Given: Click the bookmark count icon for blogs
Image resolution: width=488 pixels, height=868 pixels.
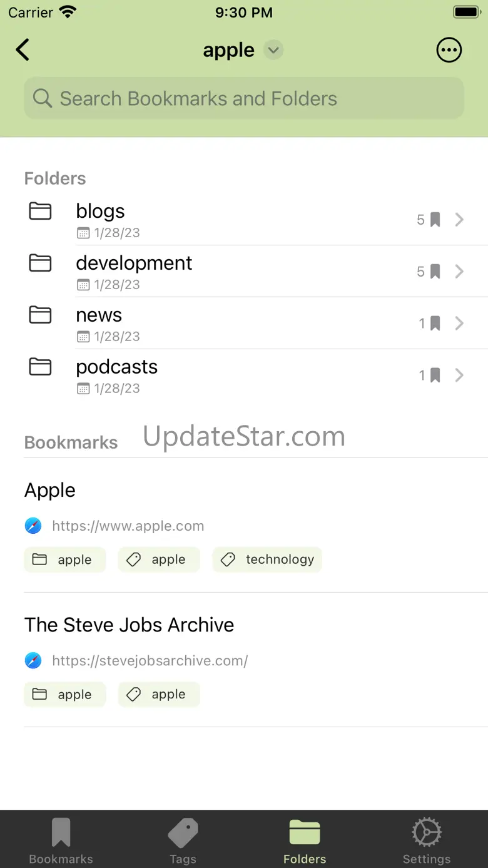Looking at the screenshot, I should 435,220.
